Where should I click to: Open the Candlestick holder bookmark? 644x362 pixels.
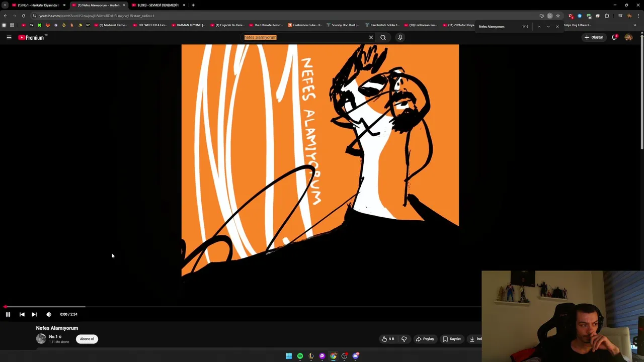(x=382, y=25)
